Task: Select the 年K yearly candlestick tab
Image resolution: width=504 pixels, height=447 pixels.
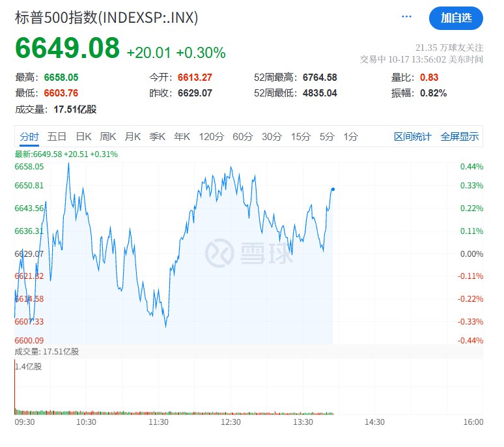Action: pos(182,136)
